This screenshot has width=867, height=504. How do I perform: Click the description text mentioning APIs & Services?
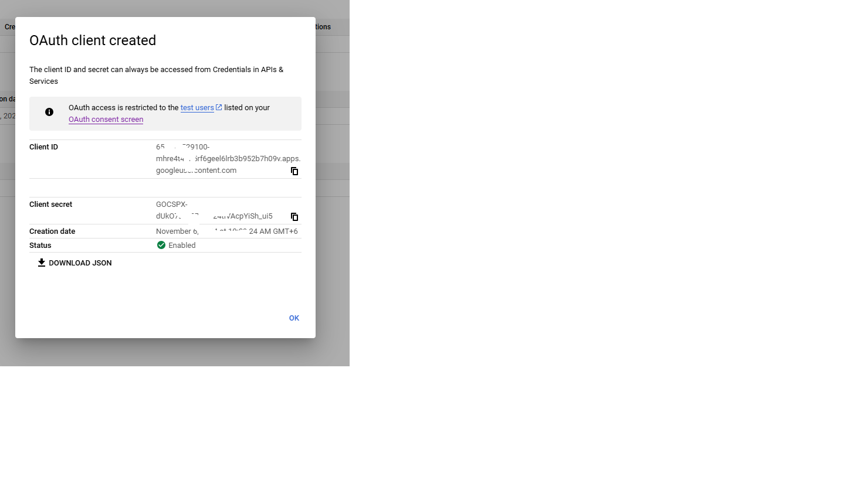click(x=156, y=75)
